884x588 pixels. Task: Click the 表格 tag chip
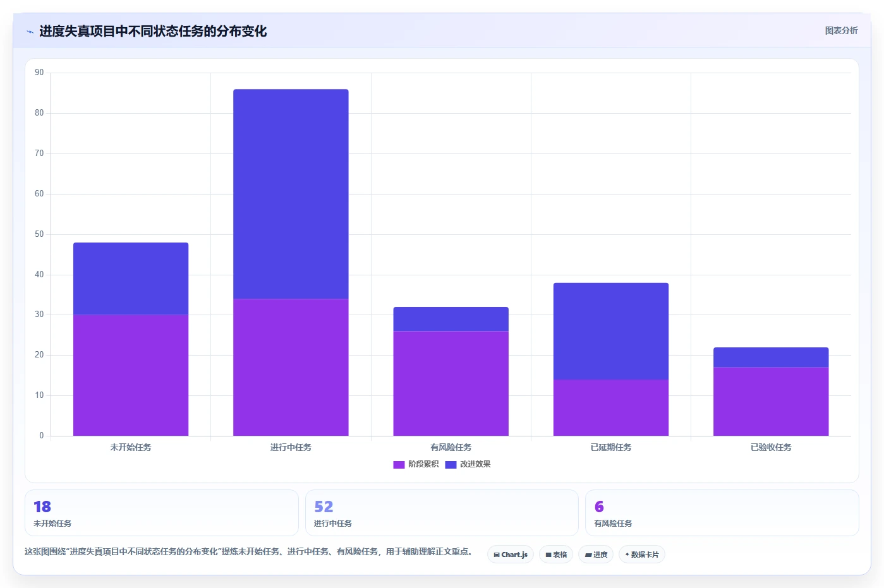coord(556,555)
